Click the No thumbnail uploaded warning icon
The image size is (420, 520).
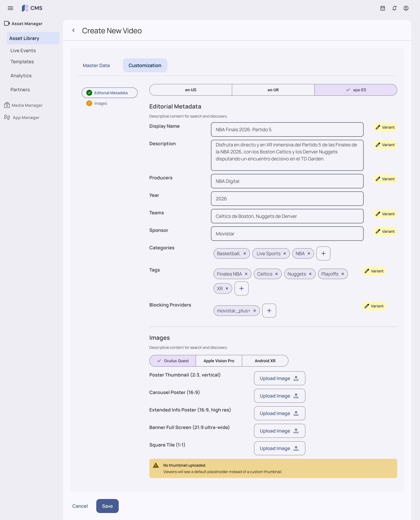coord(156,465)
